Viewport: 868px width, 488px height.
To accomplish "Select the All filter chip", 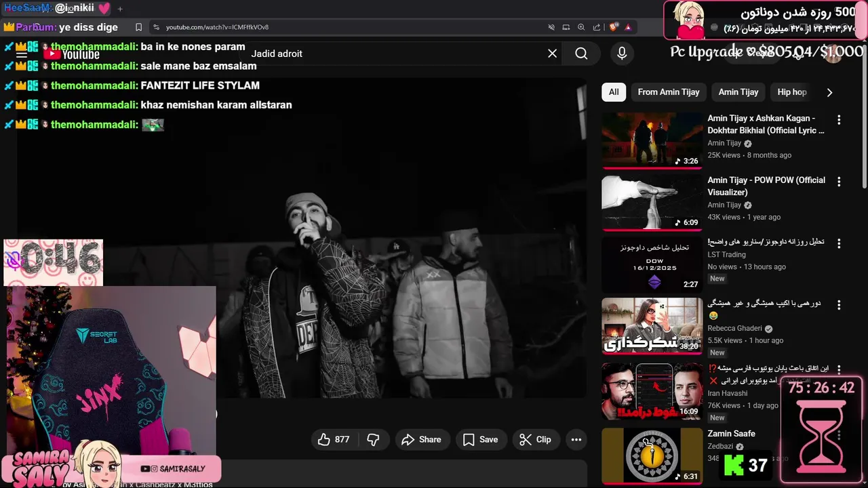I will pyautogui.click(x=614, y=92).
